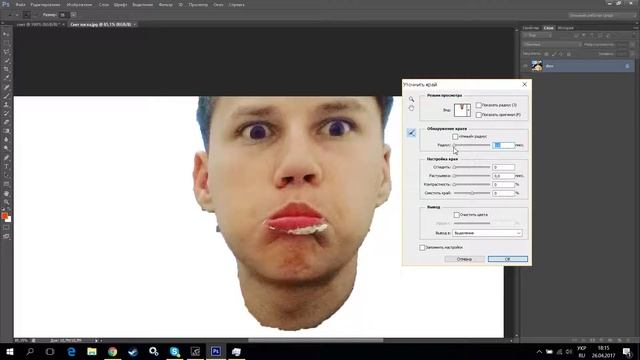Click the Растушевка value input field

click(x=503, y=176)
